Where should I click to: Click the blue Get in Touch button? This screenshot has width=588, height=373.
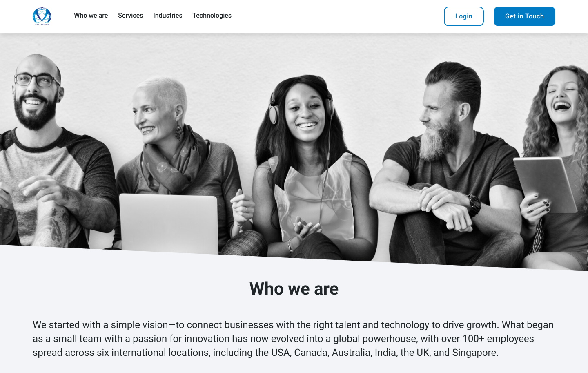(524, 16)
